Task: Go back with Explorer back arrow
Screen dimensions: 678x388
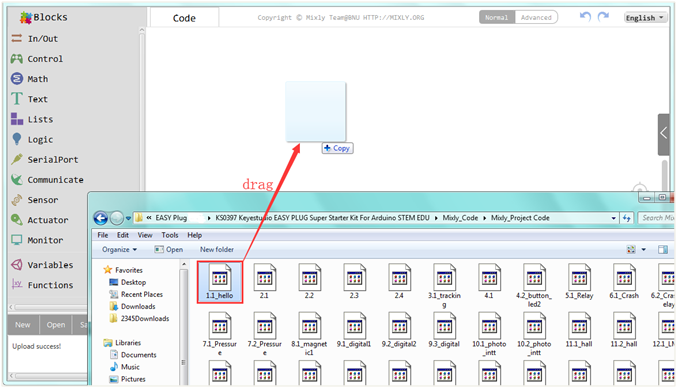Action: 101,218
